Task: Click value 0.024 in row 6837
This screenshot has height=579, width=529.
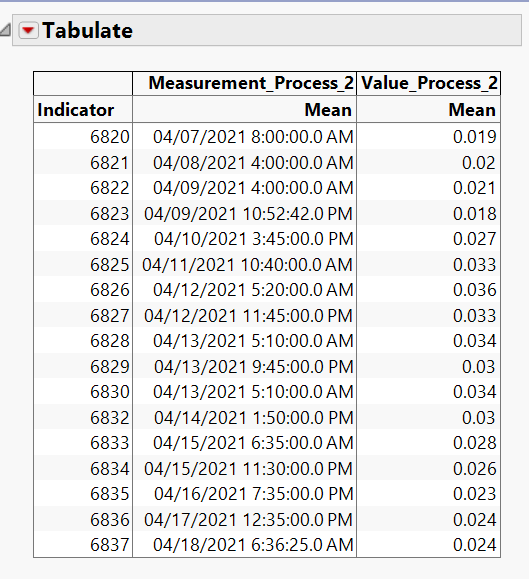Action: coord(474,545)
